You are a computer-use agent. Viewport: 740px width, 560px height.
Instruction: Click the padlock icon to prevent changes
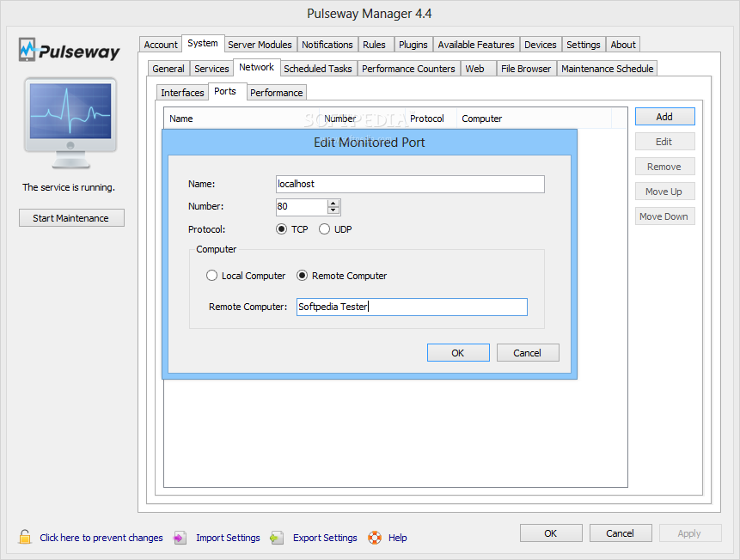[25, 537]
